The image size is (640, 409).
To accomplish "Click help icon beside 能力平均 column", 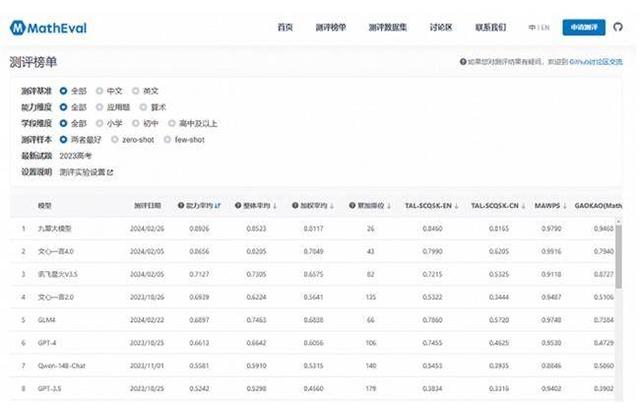I will tap(180, 205).
